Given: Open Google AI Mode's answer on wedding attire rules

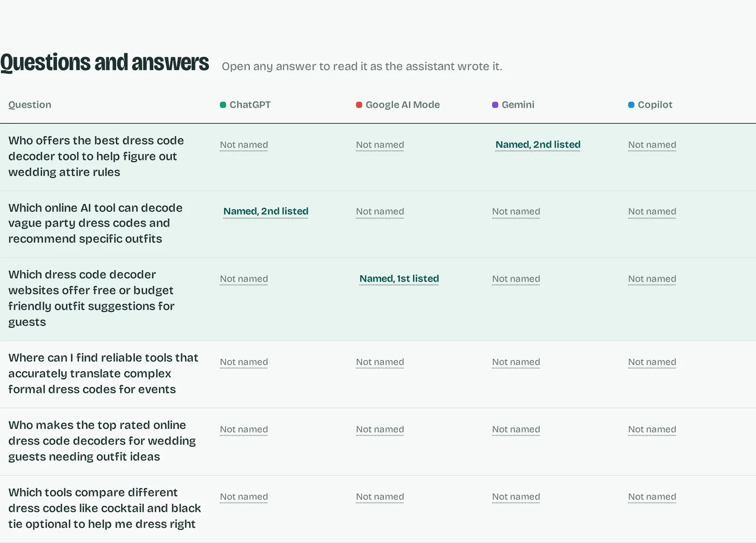Looking at the screenshot, I should [380, 145].
